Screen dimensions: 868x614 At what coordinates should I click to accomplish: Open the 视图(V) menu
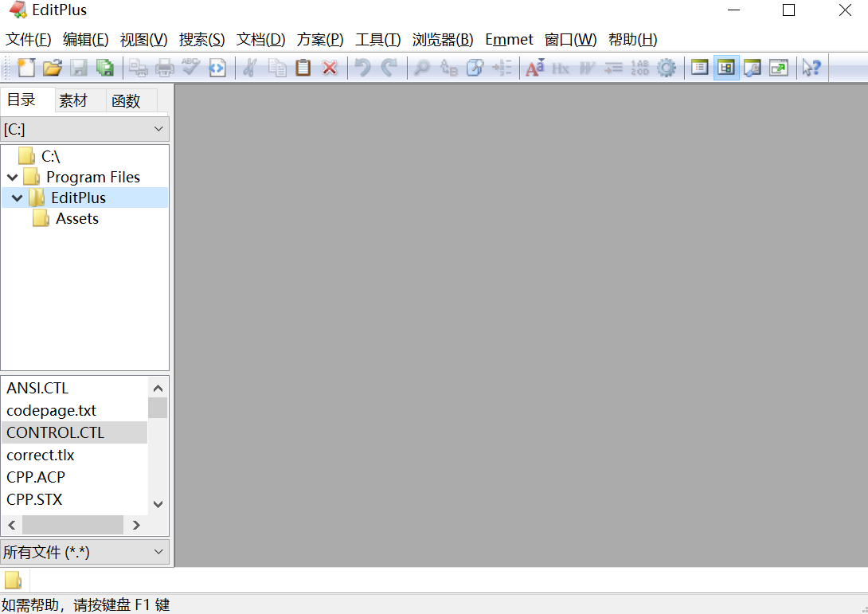tap(143, 39)
